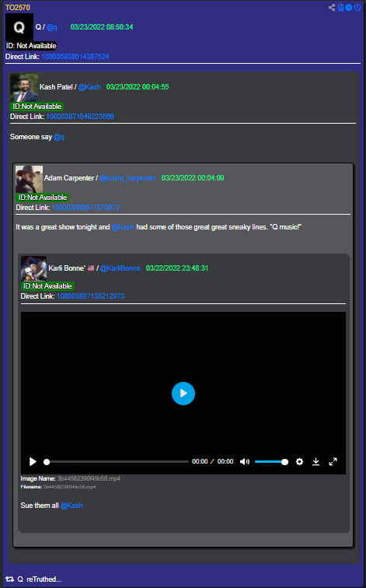The width and height of the screenshot is (366, 588).
Task: Click the solid filled clock icon
Action: pos(349,8)
